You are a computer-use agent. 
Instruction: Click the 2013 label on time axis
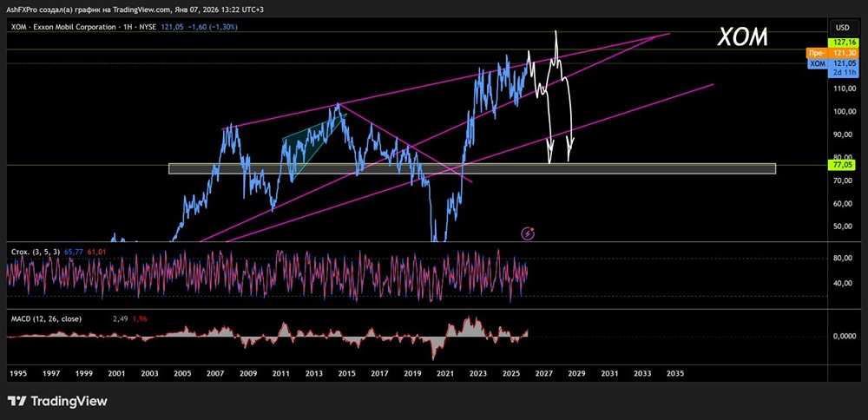point(312,373)
